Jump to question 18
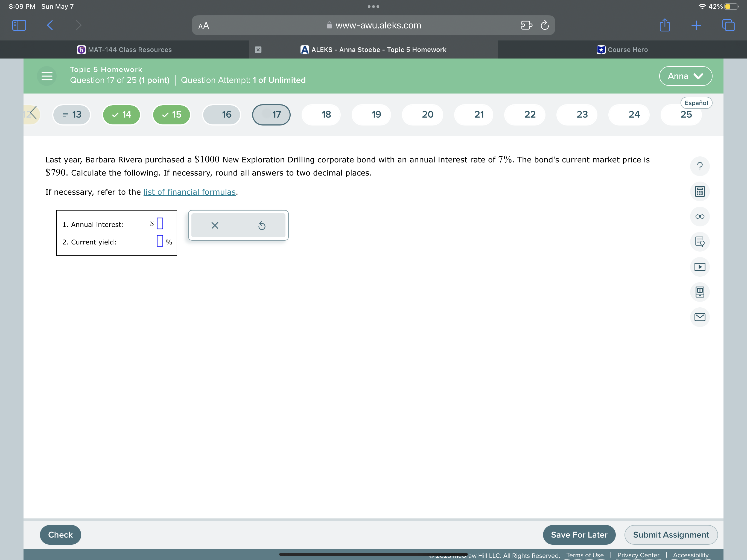747x560 pixels. [x=326, y=115]
